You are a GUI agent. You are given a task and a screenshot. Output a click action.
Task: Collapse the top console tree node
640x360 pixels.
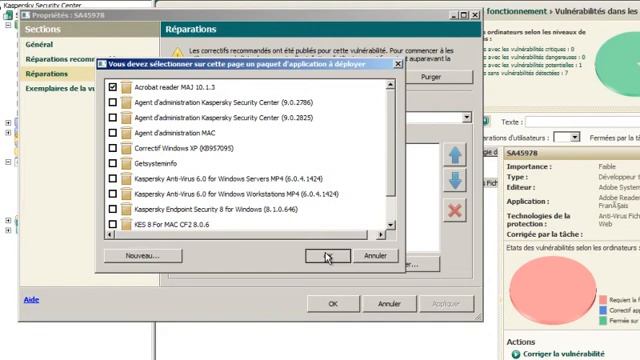(8, 25)
